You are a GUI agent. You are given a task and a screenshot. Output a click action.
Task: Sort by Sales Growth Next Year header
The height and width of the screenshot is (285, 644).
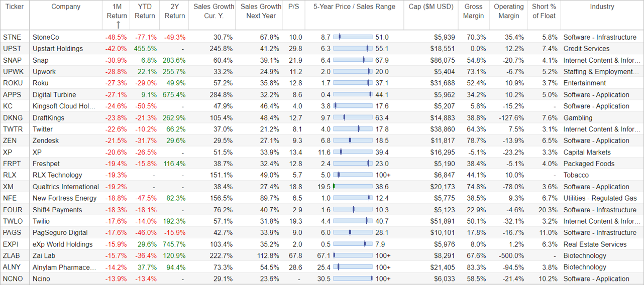click(261, 11)
